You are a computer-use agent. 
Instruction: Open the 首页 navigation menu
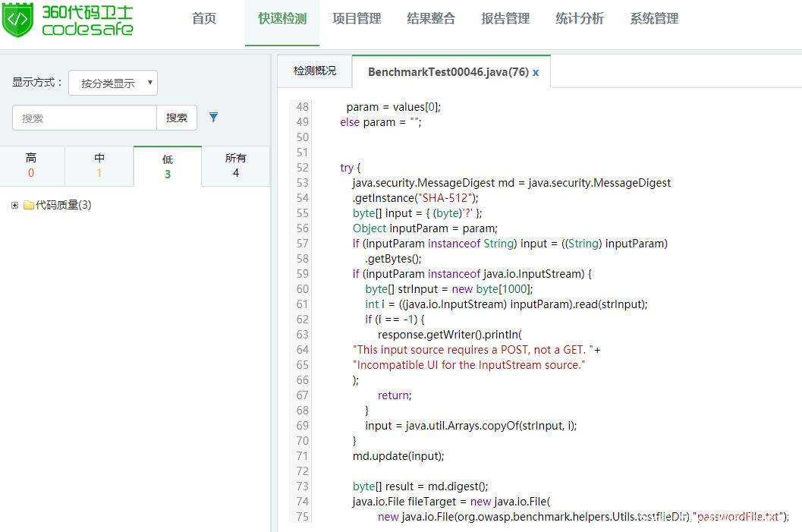(204, 19)
